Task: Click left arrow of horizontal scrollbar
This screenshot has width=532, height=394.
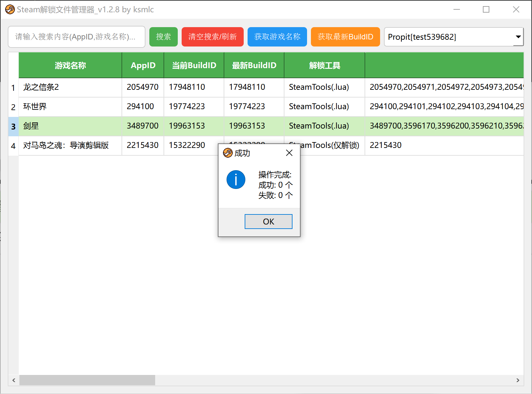Action: click(14, 380)
